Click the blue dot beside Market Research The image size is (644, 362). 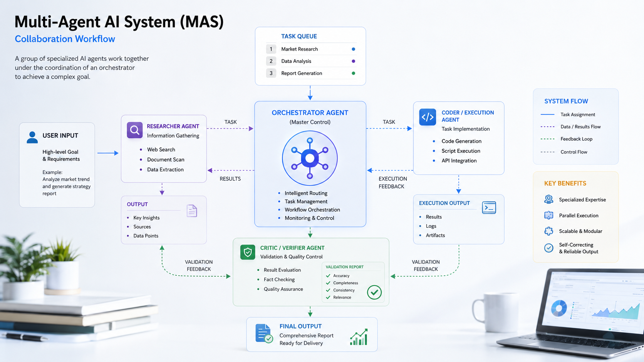(x=353, y=49)
